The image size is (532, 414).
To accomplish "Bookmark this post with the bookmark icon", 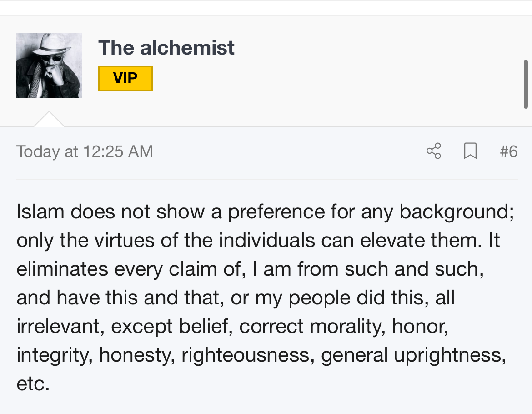I will point(470,151).
